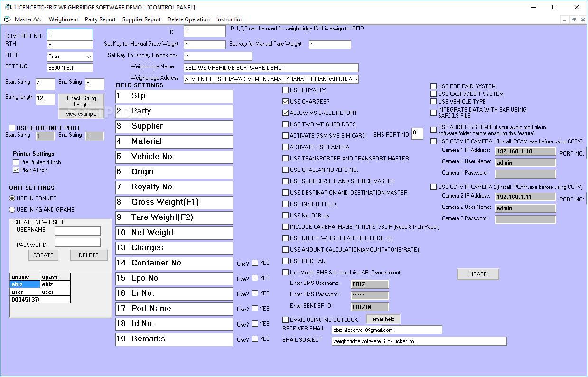Select USE IN KG AND GRAMS
The width and height of the screenshot is (588, 377).
click(12, 210)
